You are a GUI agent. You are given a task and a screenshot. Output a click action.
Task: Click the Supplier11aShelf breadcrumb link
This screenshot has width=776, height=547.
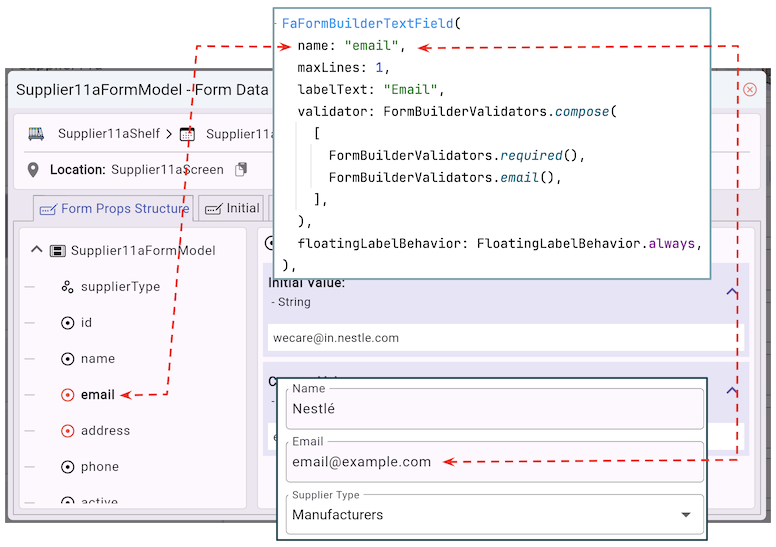point(108,133)
